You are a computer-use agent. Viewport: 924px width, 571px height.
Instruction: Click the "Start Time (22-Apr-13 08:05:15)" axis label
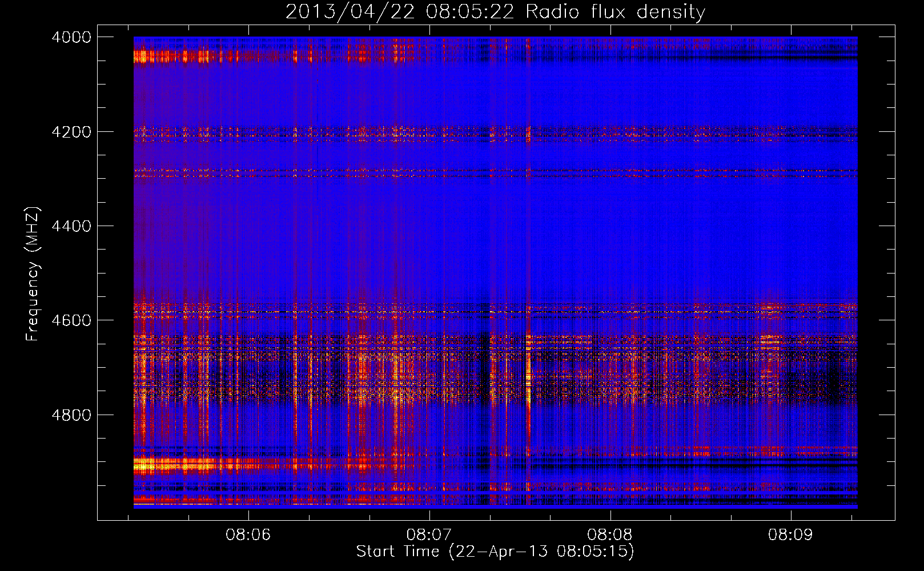(495, 552)
